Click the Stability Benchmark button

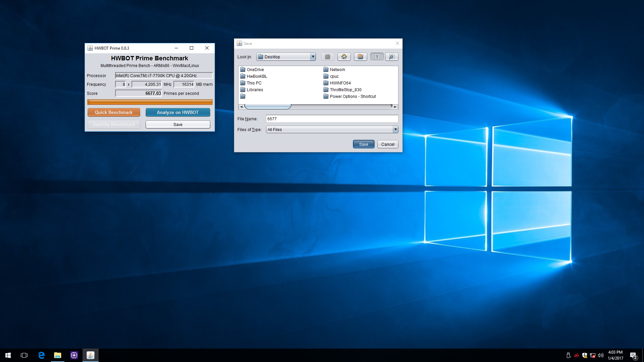114,124
